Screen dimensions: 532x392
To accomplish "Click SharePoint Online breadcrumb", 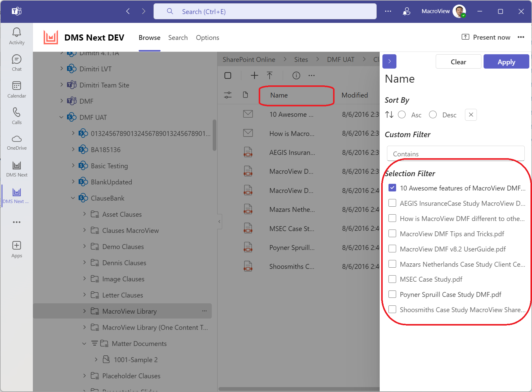I will pyautogui.click(x=249, y=59).
